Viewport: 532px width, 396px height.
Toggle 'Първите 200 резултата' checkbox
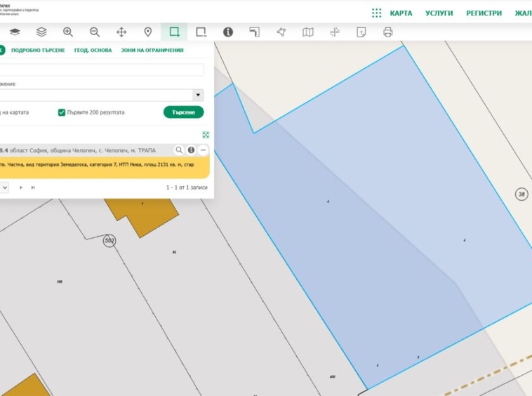click(62, 112)
